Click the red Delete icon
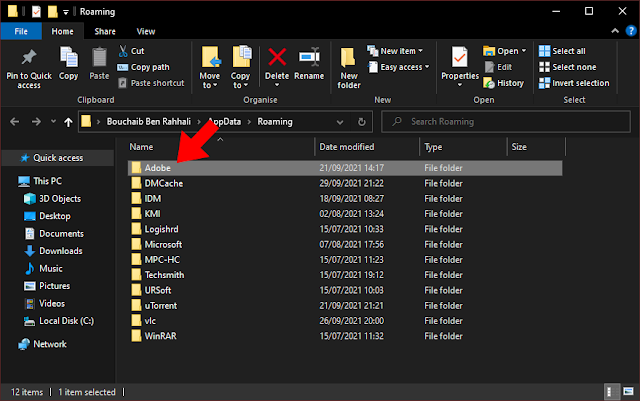 click(x=277, y=57)
